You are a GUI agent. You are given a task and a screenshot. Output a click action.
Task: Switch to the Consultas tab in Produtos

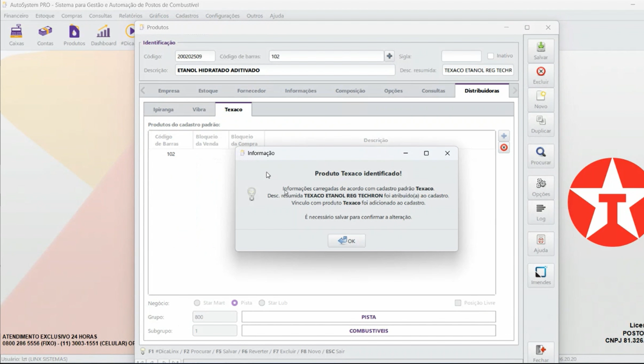(433, 91)
